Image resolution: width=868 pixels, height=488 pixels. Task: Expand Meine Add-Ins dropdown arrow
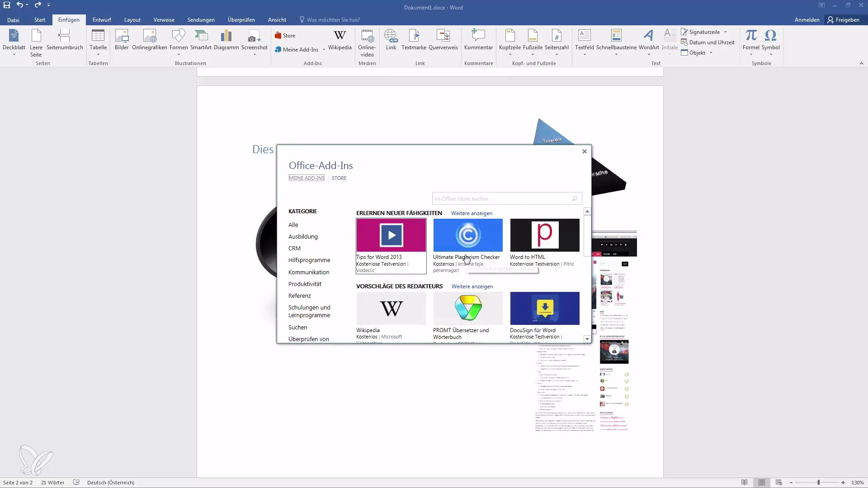click(x=324, y=50)
